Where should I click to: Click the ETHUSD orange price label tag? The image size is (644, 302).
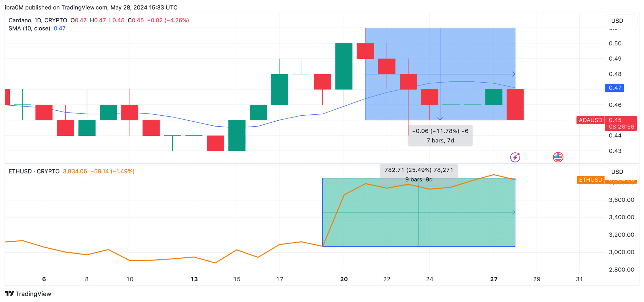[x=591, y=179]
